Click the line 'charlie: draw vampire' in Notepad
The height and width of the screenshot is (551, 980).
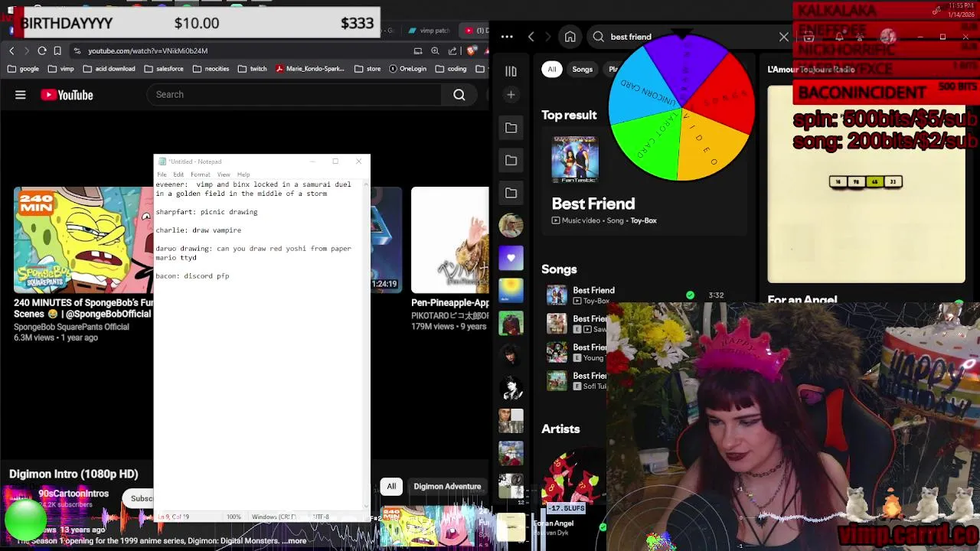pos(198,230)
